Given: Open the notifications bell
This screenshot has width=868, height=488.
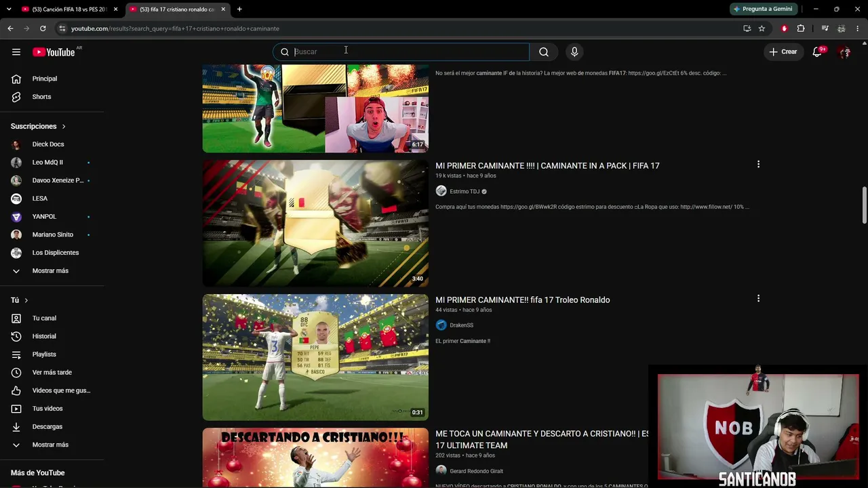Looking at the screenshot, I should coord(818,52).
